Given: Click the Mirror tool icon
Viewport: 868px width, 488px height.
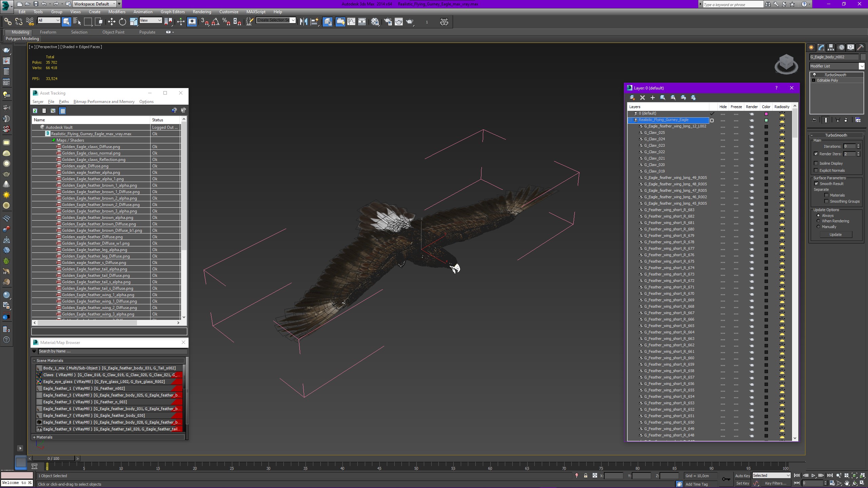Looking at the screenshot, I should [x=303, y=22].
